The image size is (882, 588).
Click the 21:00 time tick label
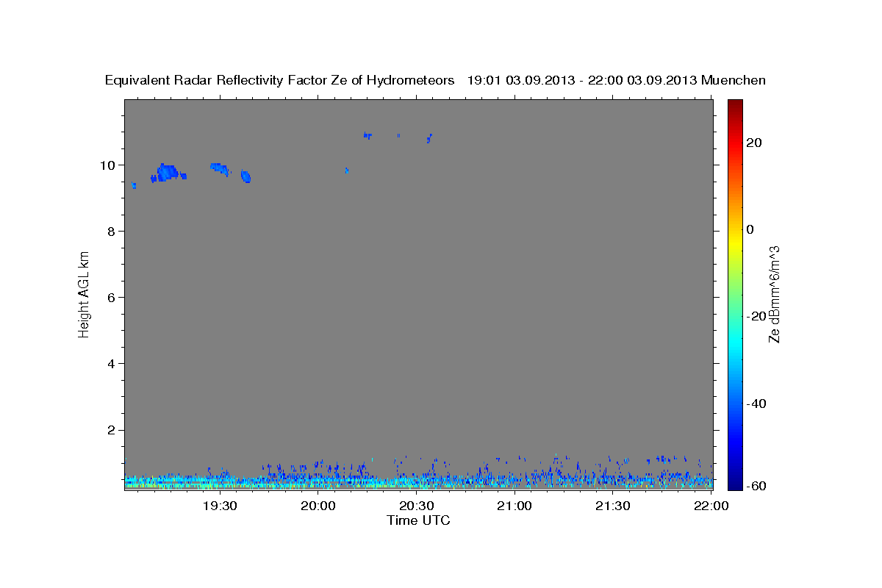coord(514,506)
